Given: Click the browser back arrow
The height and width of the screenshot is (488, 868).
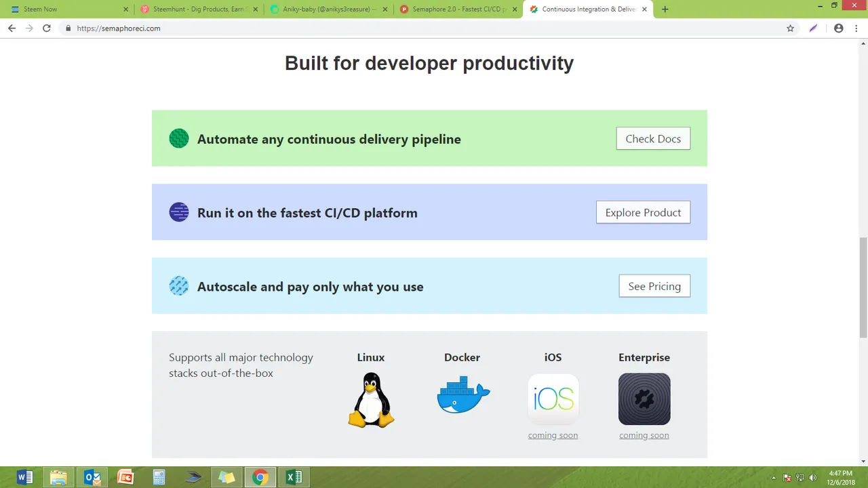Looking at the screenshot, I should 12,28.
